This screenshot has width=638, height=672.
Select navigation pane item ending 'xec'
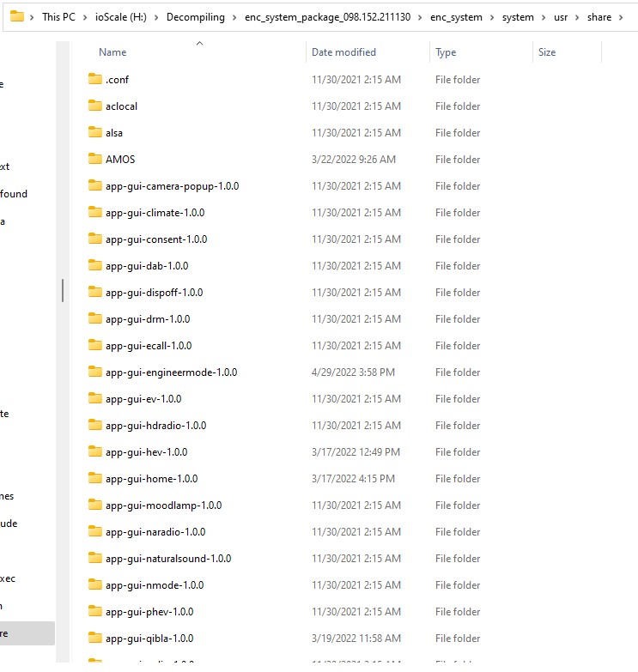click(x=8, y=578)
